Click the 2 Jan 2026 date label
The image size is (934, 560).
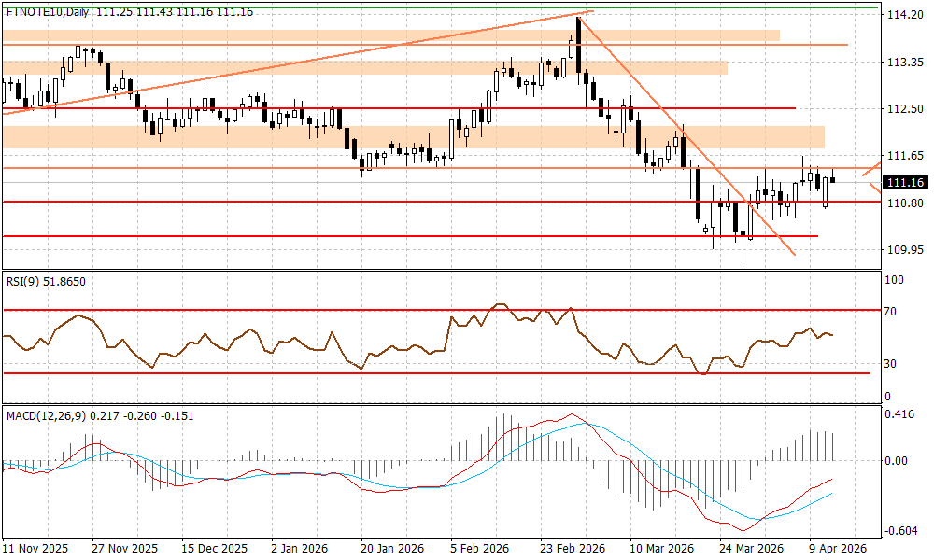click(298, 548)
